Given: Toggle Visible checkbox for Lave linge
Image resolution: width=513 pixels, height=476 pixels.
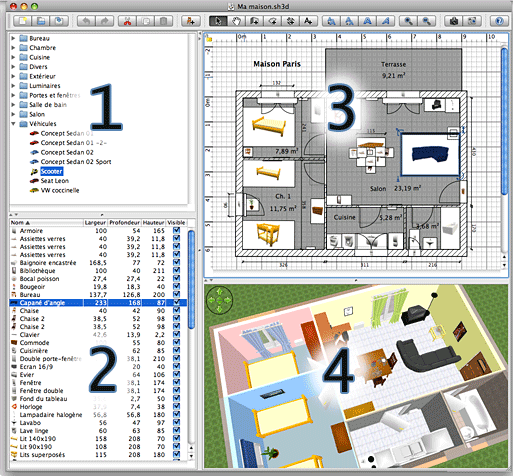Looking at the screenshot, I should coord(176,430).
